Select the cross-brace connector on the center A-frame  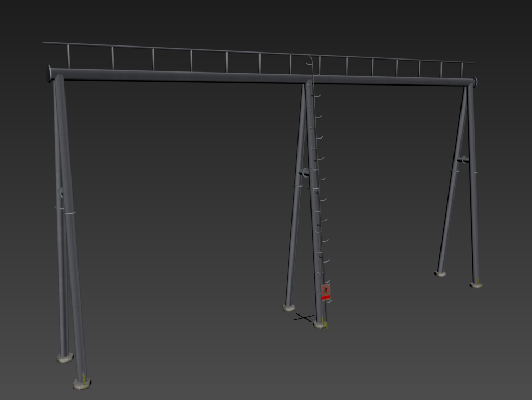(304, 172)
